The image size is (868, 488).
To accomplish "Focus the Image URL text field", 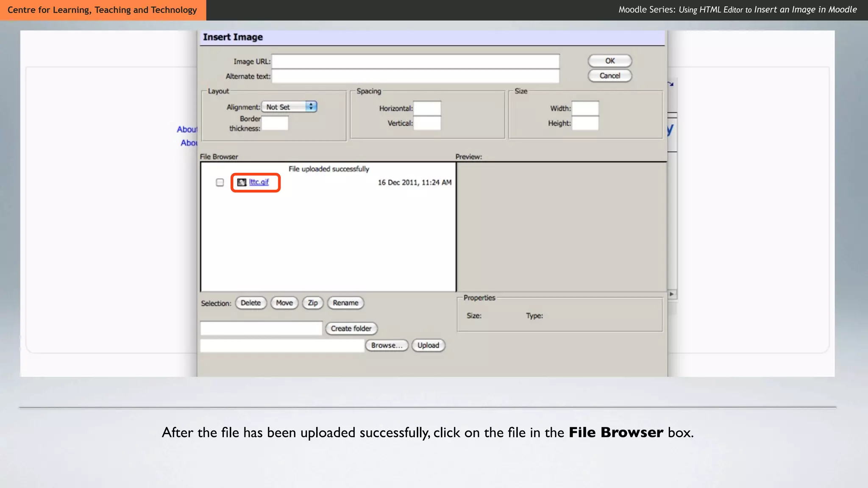I will 415,61.
